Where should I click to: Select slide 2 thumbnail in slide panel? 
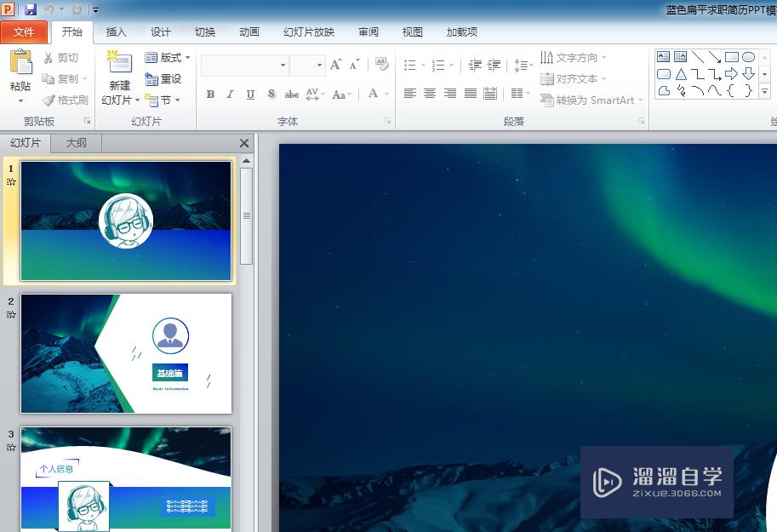125,352
